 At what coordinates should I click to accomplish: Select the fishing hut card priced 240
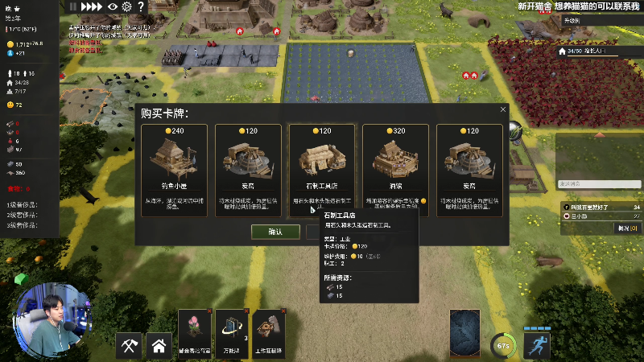[174, 171]
